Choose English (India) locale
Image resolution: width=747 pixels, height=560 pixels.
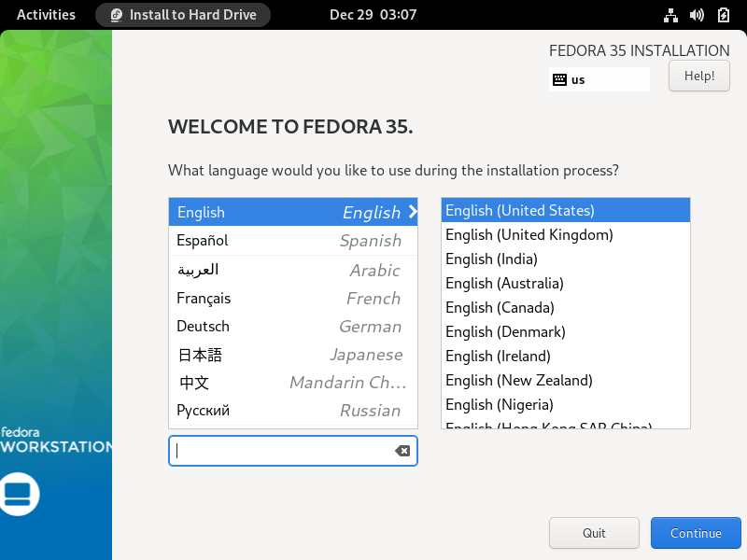[x=566, y=259]
